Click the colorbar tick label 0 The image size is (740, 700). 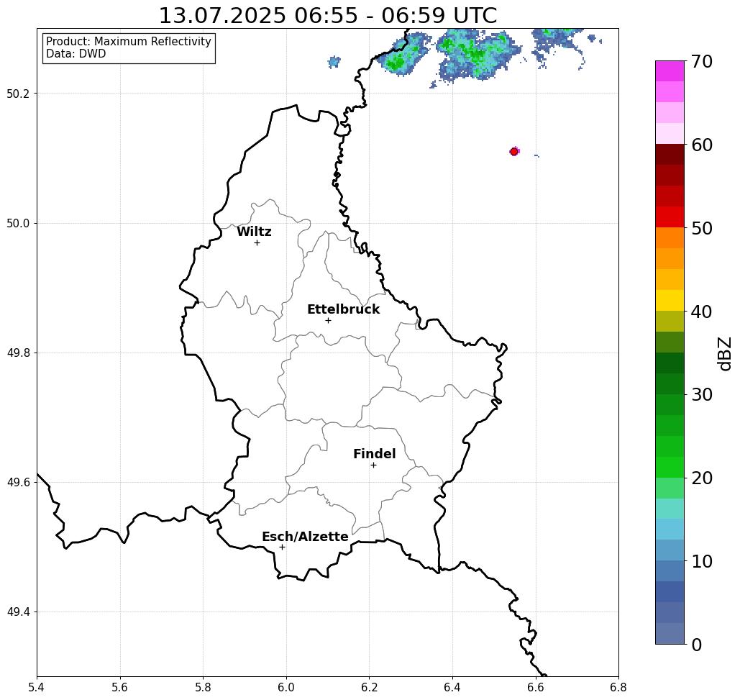pos(697,645)
